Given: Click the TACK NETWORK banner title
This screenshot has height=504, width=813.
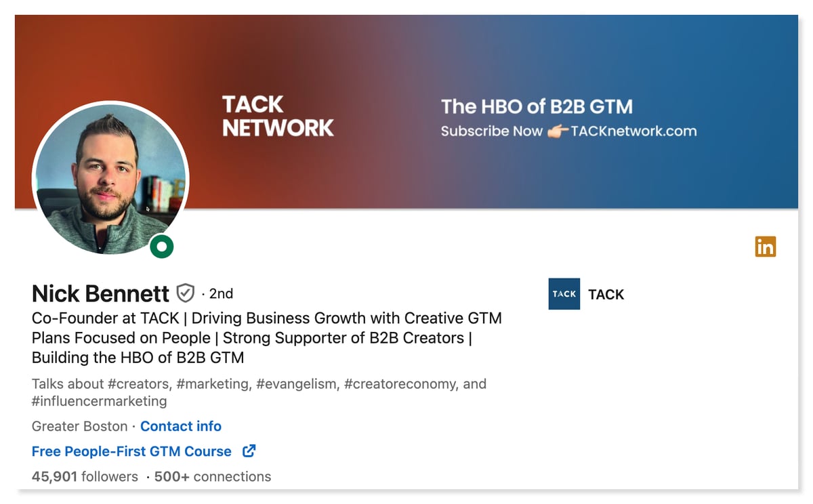Looking at the screenshot, I should coord(278,116).
